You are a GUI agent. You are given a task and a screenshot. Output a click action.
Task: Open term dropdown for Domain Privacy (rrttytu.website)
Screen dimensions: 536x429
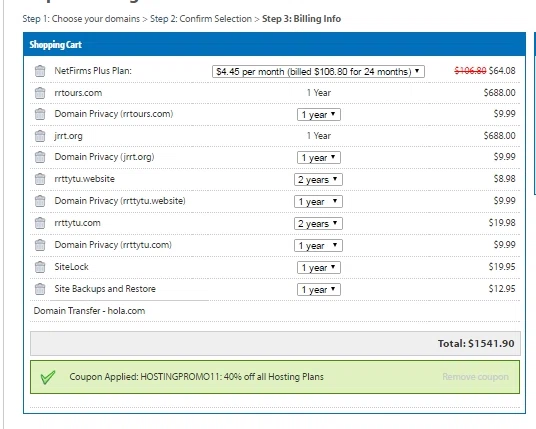pos(318,201)
